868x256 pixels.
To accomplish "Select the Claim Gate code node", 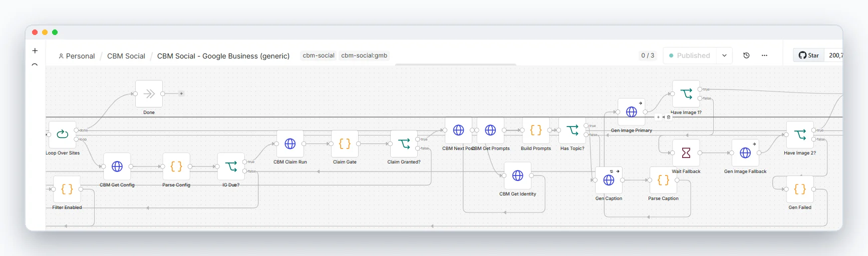I will point(345,143).
